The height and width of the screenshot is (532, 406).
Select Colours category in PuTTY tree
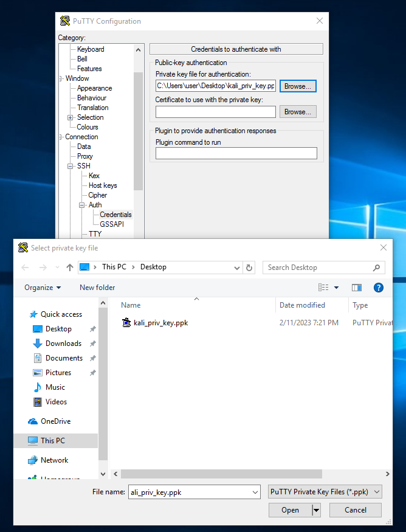[x=88, y=127]
